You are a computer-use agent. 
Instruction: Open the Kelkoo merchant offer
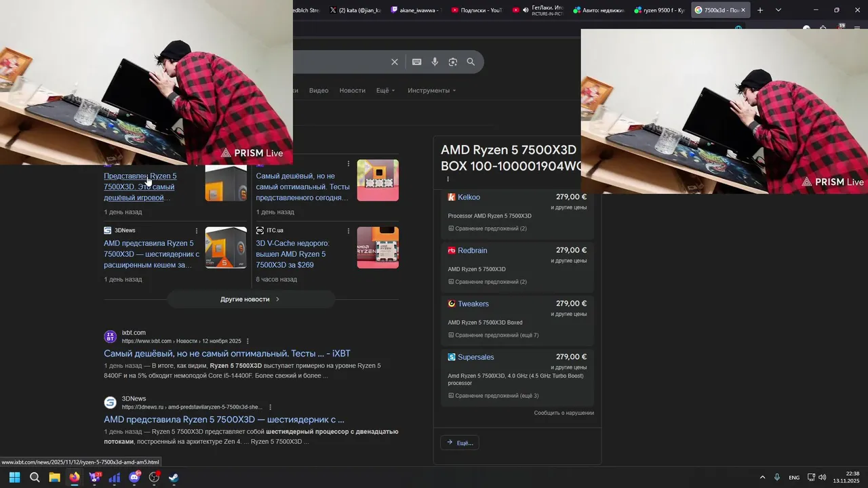coord(469,197)
